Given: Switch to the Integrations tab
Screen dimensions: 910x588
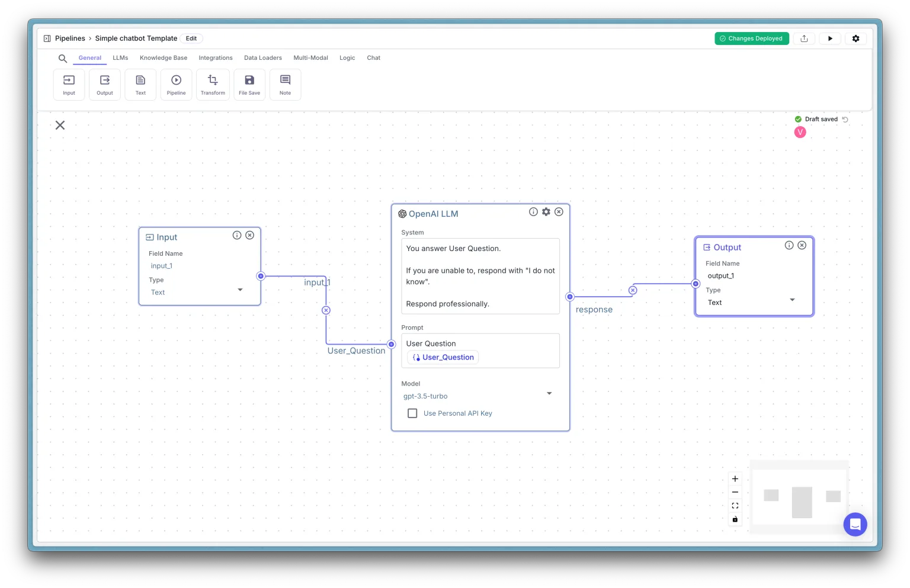Looking at the screenshot, I should pyautogui.click(x=216, y=58).
